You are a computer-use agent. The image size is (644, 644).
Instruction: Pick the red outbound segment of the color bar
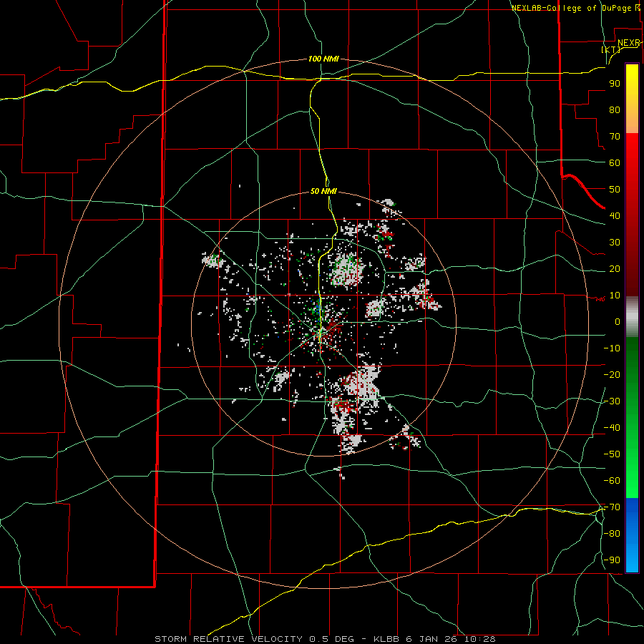click(x=632, y=215)
